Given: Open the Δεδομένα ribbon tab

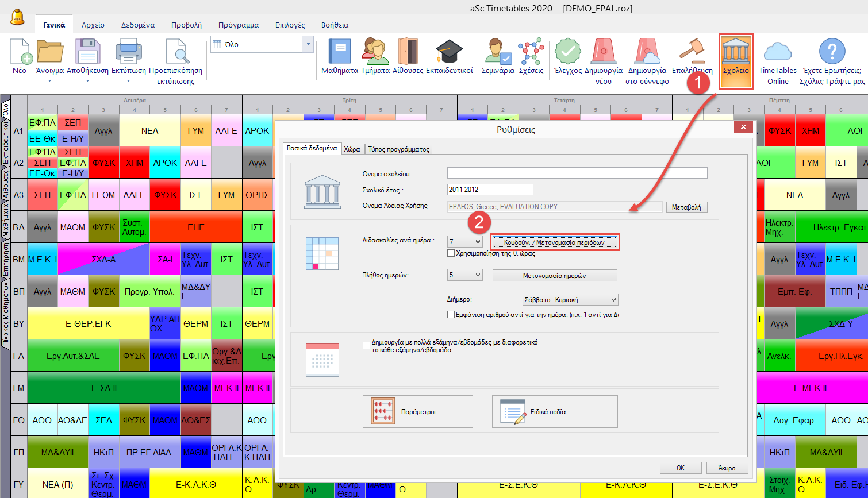Looking at the screenshot, I should (x=137, y=25).
